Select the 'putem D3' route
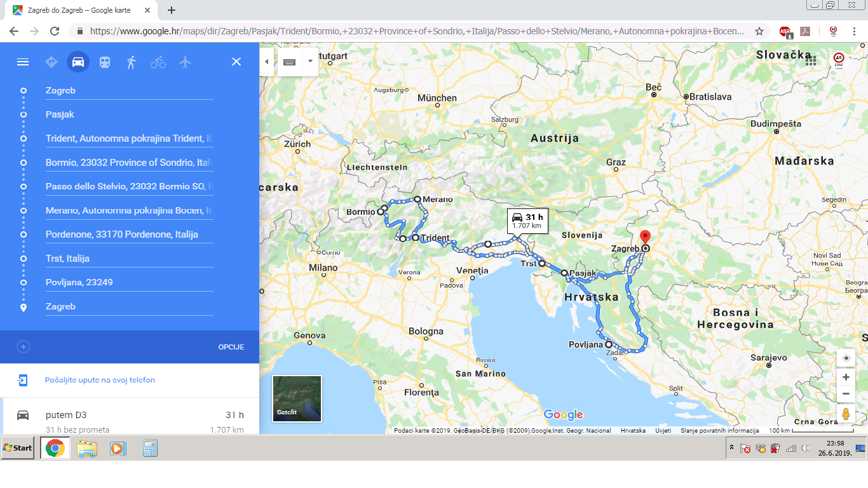Viewport: 868px width, 488px height. coord(130,416)
